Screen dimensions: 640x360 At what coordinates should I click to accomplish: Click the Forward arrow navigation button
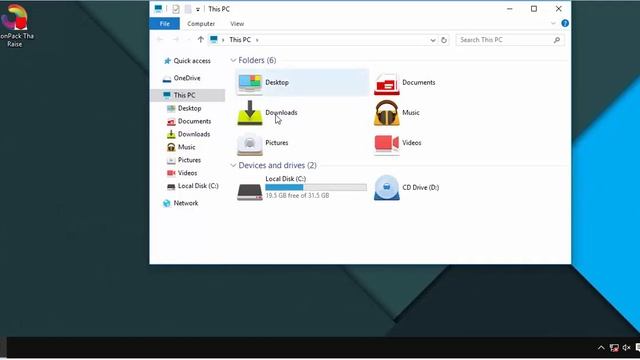(x=176, y=40)
